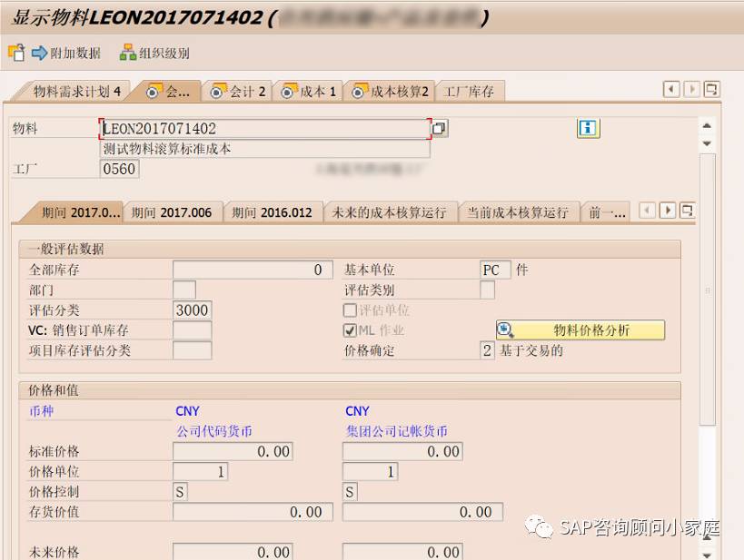
Task: Click 标准价格 group currency field
Action: [402, 451]
